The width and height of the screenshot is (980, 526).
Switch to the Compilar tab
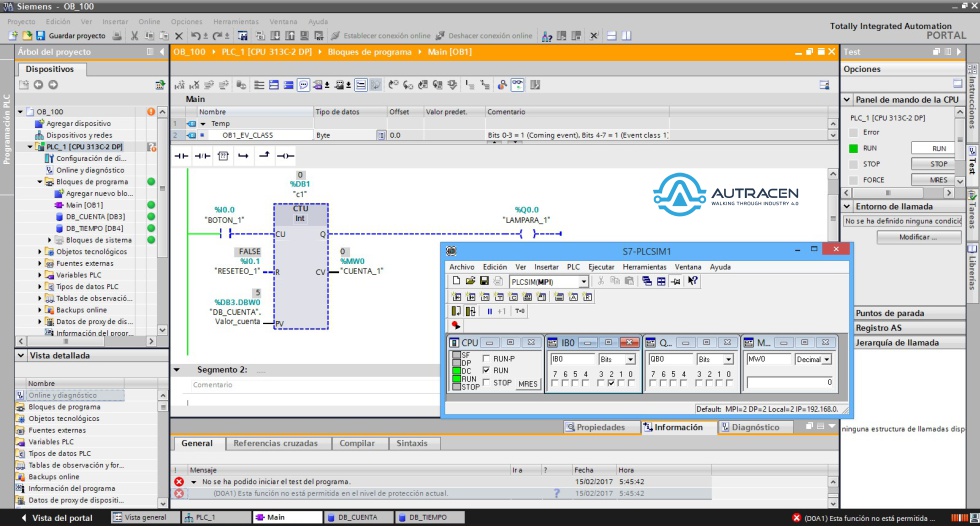point(357,443)
